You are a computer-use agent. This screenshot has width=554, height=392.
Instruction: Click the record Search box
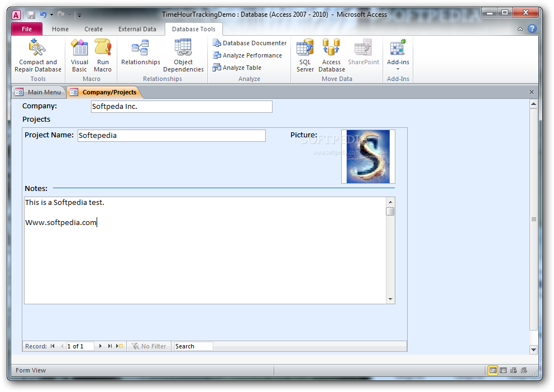194,346
